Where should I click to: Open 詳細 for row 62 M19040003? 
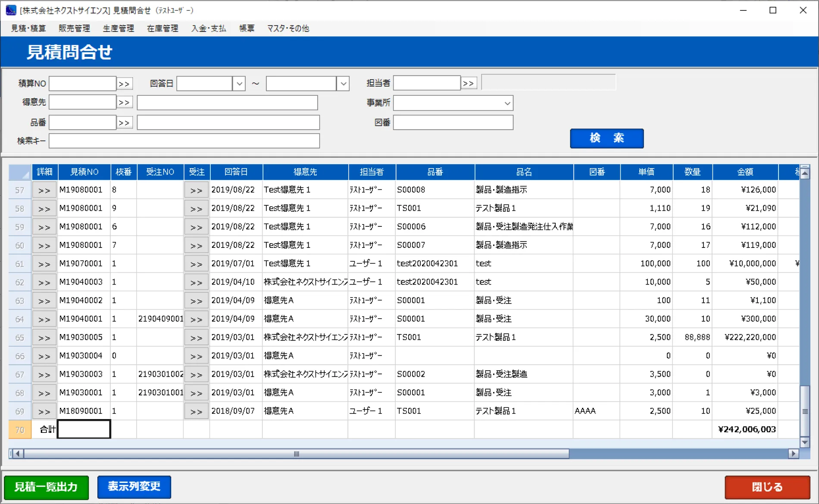44,282
